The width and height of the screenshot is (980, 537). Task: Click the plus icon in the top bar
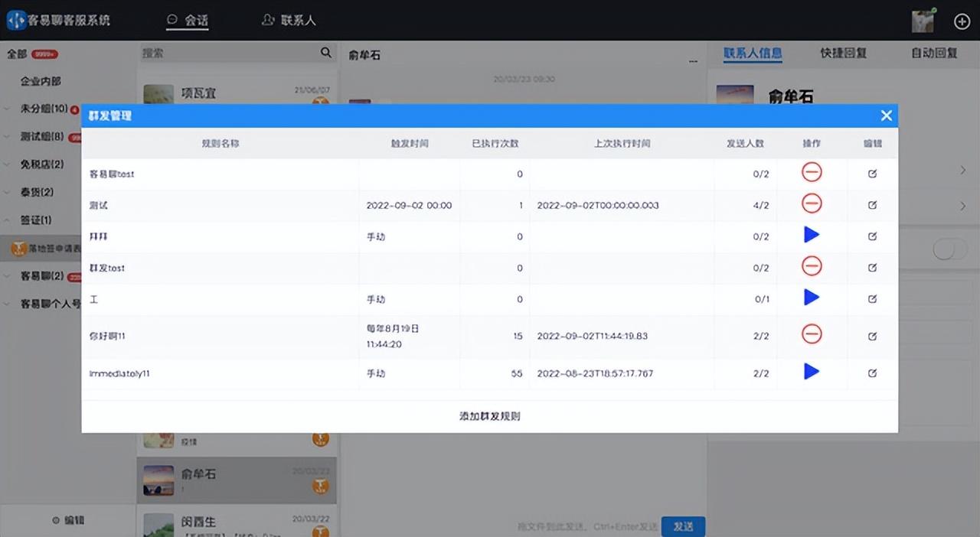point(962,21)
